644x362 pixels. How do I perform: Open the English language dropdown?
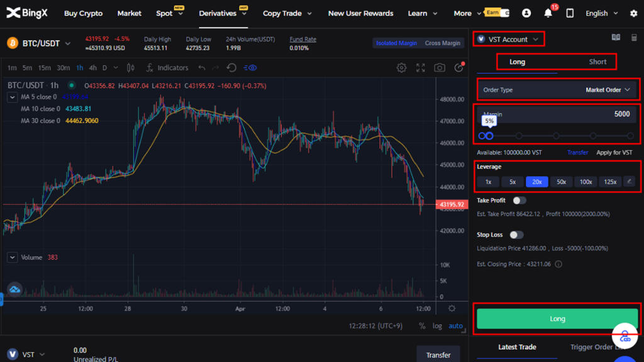tap(602, 13)
